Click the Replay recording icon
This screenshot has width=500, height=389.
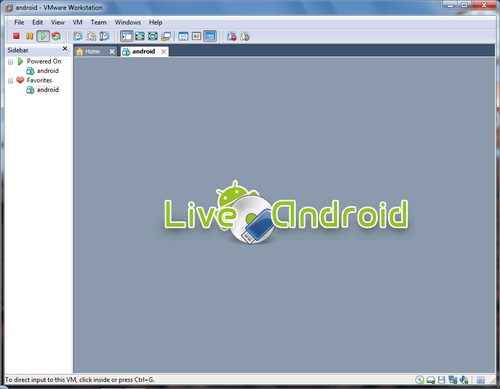245,36
